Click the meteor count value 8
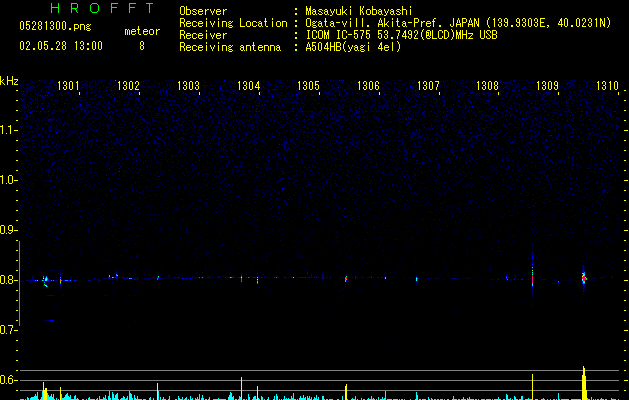This screenshot has width=629, height=400. pos(142,46)
